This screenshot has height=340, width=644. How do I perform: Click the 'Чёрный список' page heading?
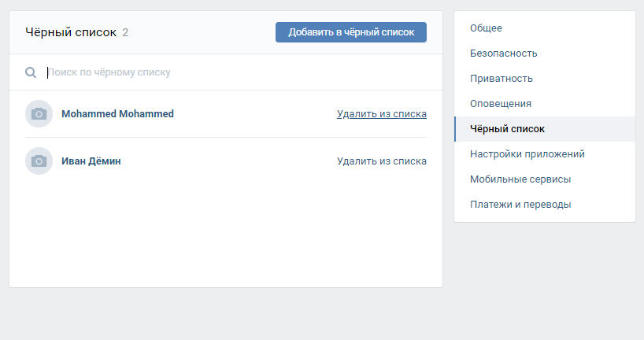(x=71, y=32)
